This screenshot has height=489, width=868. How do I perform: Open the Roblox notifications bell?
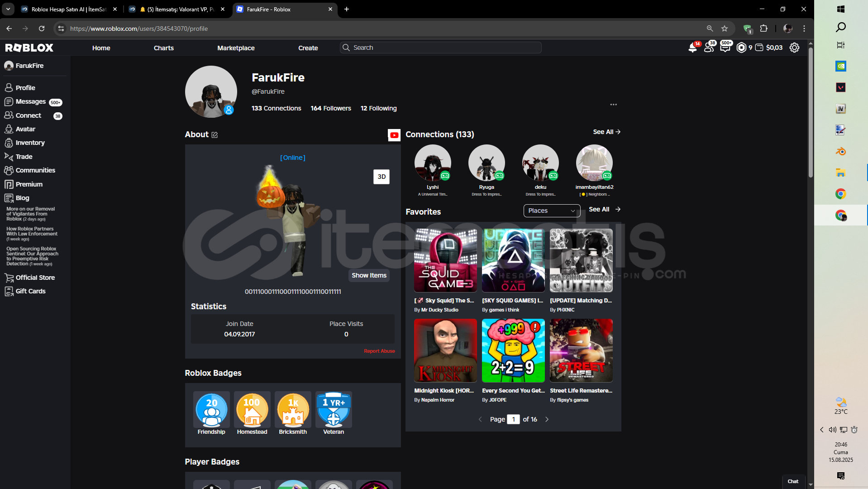(x=693, y=48)
